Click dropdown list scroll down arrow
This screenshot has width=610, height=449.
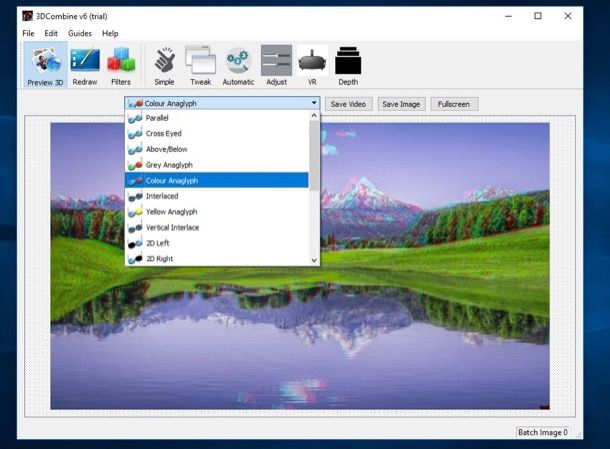tap(314, 260)
